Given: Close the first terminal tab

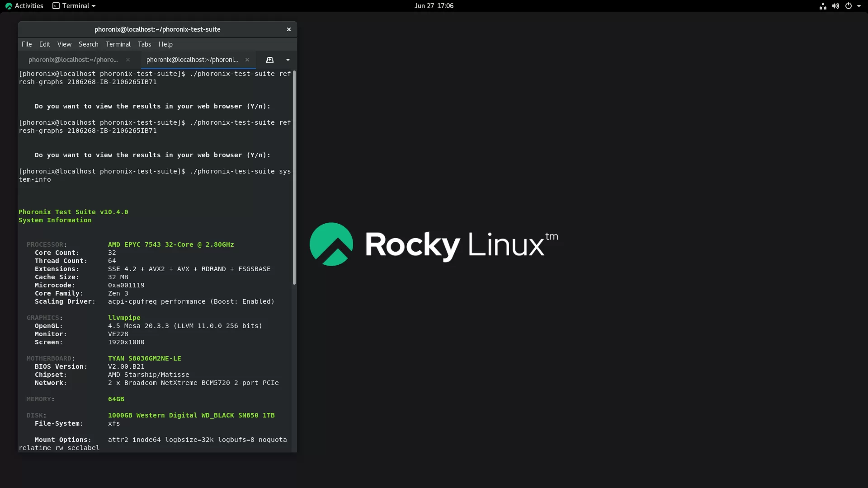Looking at the screenshot, I should click(x=127, y=59).
